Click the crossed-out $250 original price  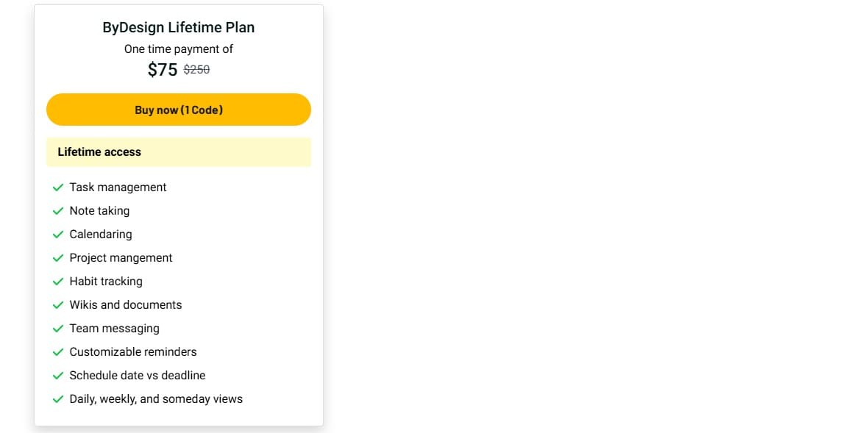coord(196,70)
